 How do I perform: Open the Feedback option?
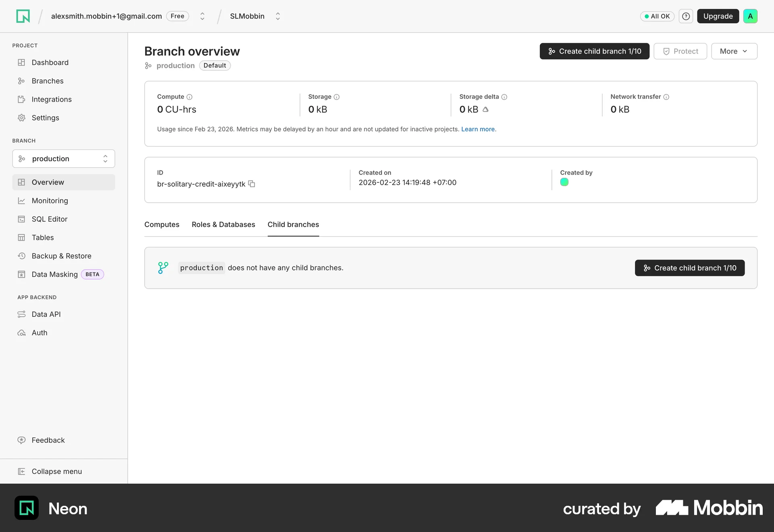64,440
